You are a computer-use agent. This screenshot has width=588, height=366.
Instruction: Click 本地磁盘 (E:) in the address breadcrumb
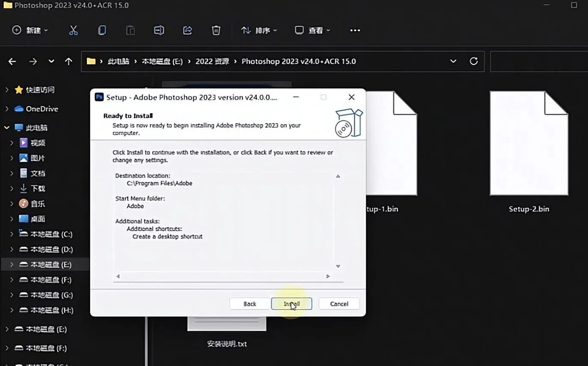(x=163, y=61)
